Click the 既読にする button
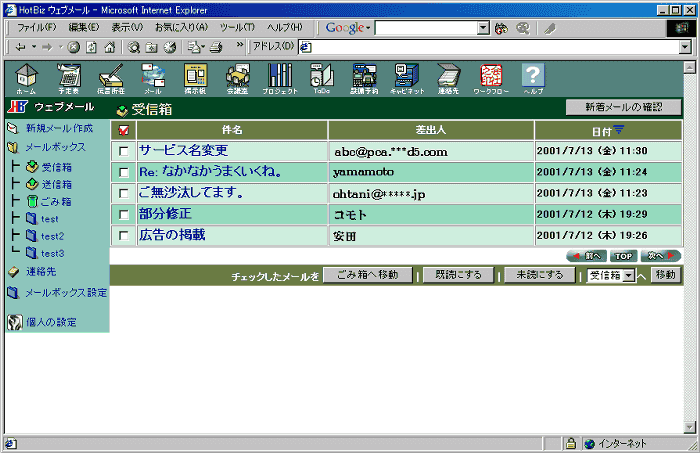 [x=458, y=274]
